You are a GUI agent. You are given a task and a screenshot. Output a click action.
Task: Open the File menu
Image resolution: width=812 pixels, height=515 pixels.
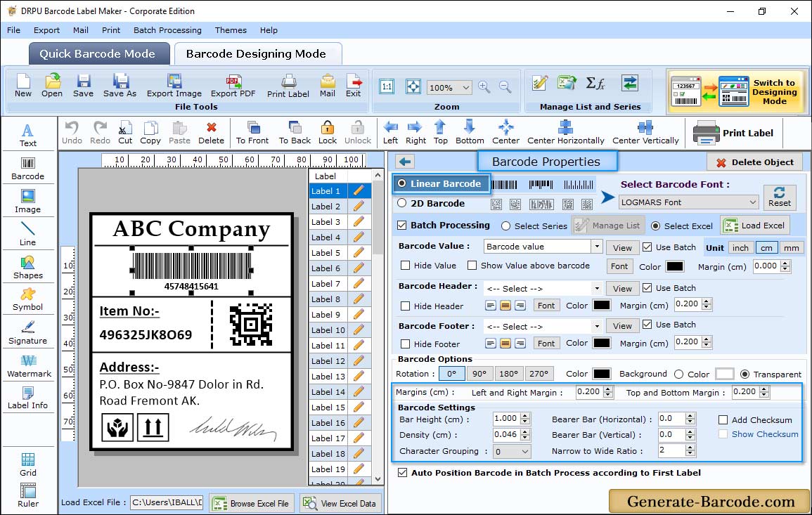(x=13, y=30)
